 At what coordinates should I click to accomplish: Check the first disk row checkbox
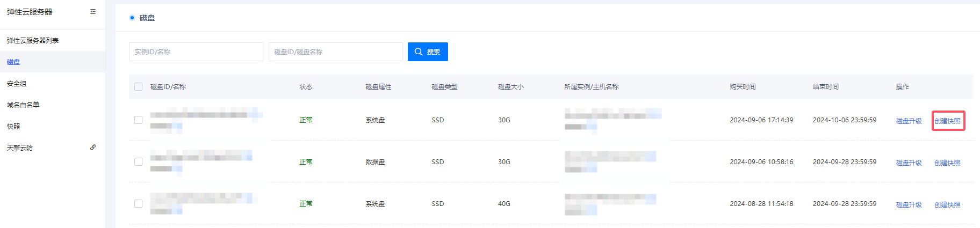[x=139, y=120]
